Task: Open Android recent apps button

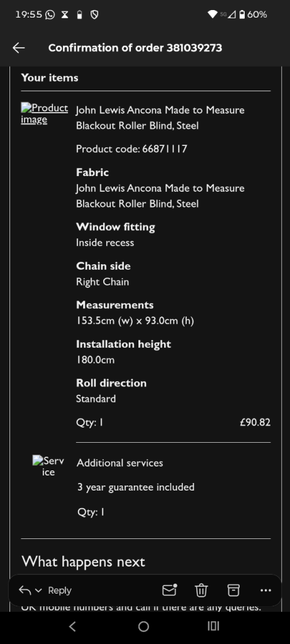Action: click(x=213, y=626)
